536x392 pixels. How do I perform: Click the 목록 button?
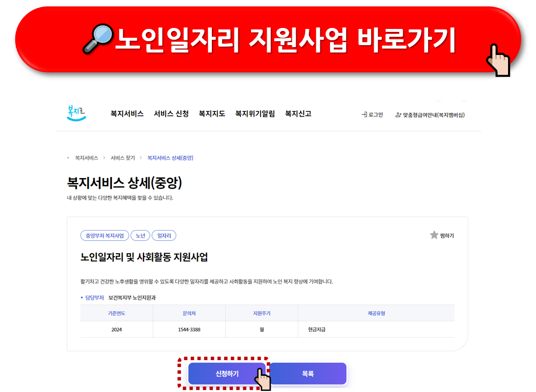pos(308,373)
